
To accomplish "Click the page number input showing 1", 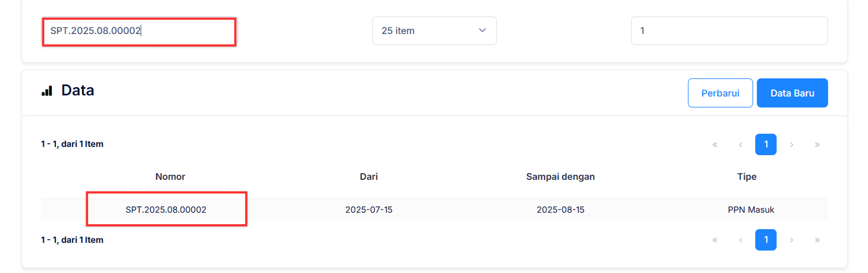I will [729, 31].
